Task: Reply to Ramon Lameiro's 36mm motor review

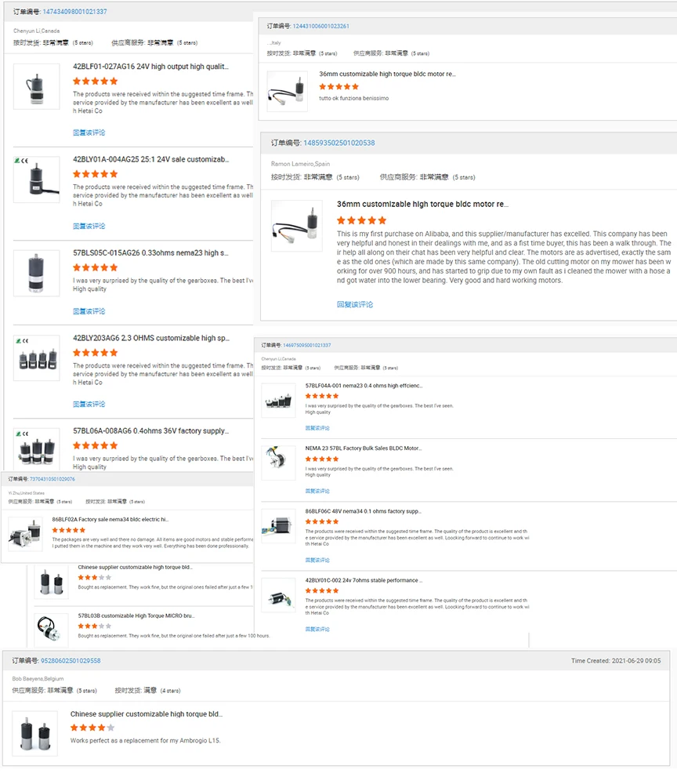Action: [x=355, y=304]
